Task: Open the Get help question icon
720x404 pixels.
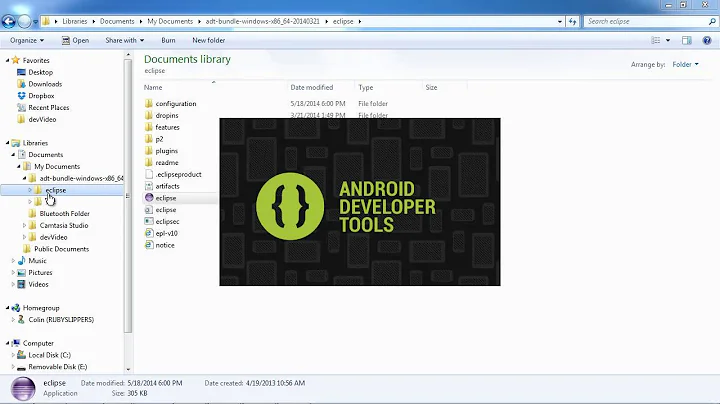Action: coord(707,40)
